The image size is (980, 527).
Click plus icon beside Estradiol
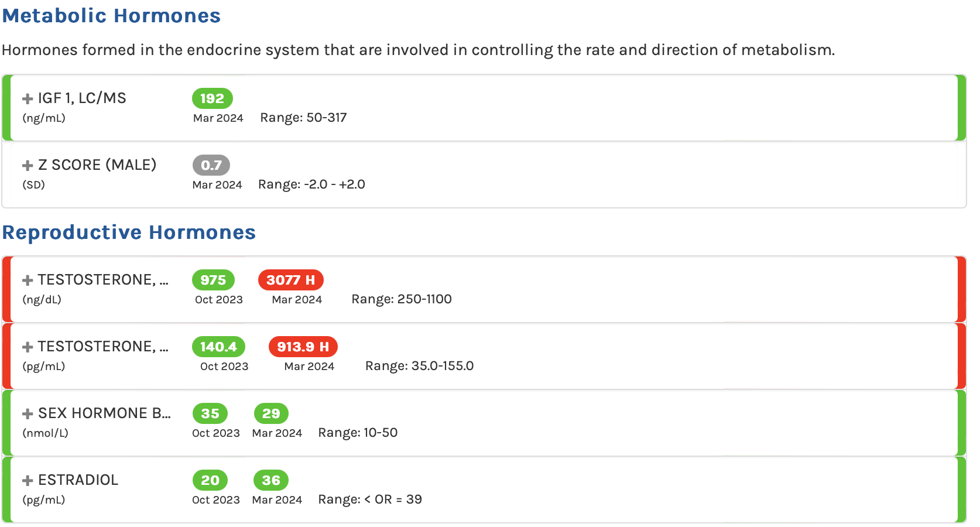(x=28, y=481)
